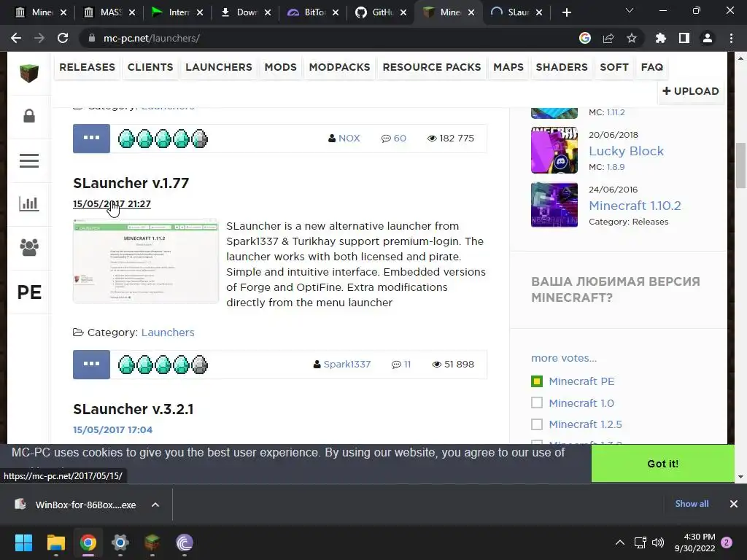The image size is (747, 560).
Task: Click the address bar URL field
Action: tap(329, 38)
